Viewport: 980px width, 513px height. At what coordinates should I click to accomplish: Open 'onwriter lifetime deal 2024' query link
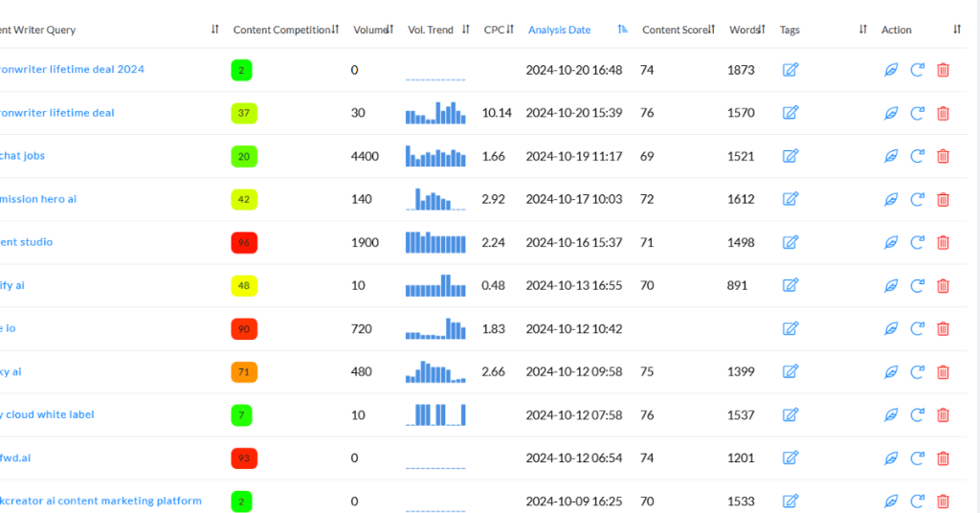click(x=72, y=69)
